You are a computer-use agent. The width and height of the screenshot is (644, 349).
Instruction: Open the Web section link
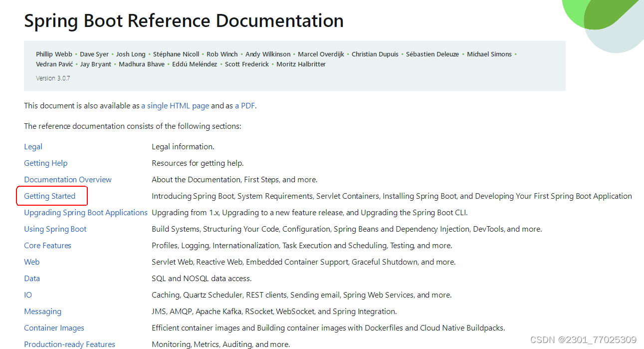pyautogui.click(x=31, y=262)
